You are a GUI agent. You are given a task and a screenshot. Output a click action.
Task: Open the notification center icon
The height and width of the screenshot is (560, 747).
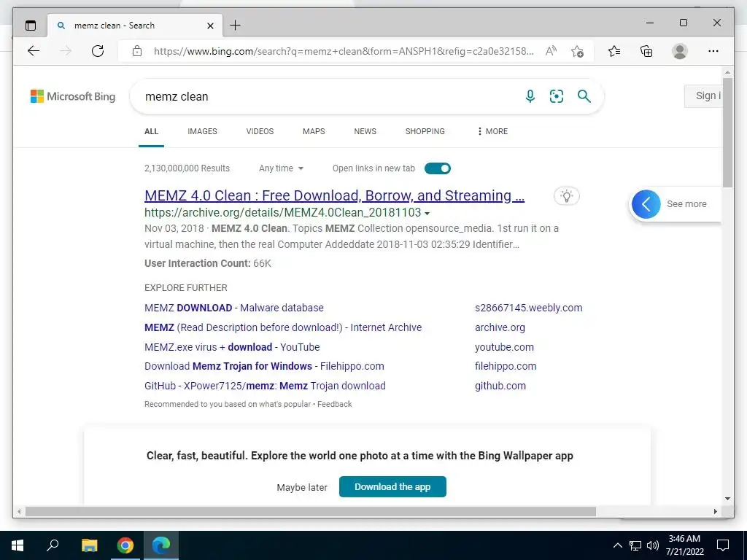pyautogui.click(x=723, y=545)
